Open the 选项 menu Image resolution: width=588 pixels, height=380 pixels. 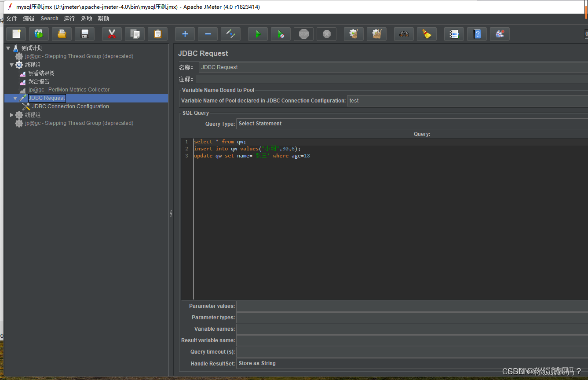tap(86, 18)
